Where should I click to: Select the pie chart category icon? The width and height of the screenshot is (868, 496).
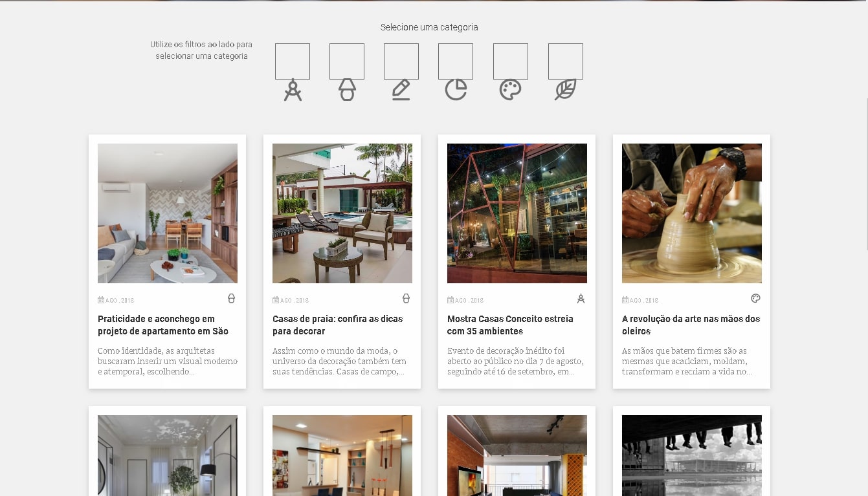tap(456, 91)
